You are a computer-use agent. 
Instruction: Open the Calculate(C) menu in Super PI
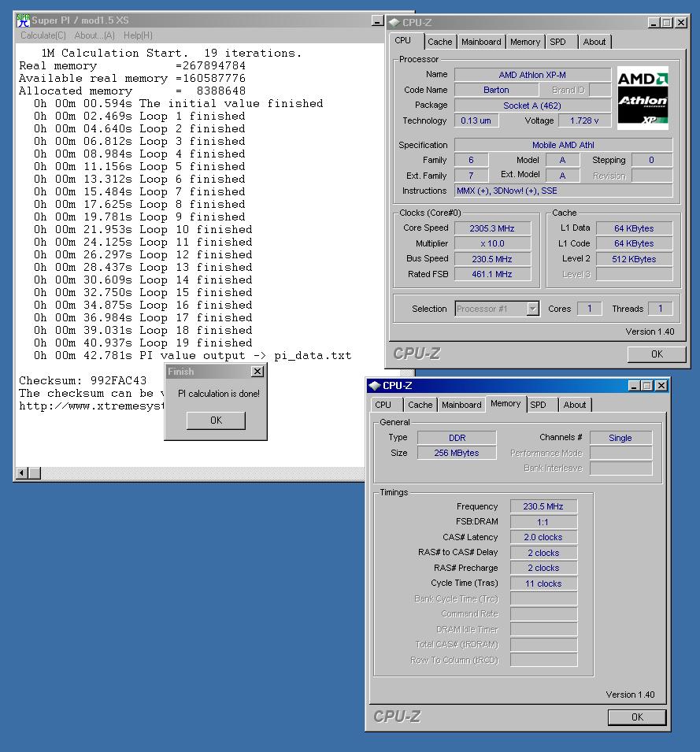[43, 35]
